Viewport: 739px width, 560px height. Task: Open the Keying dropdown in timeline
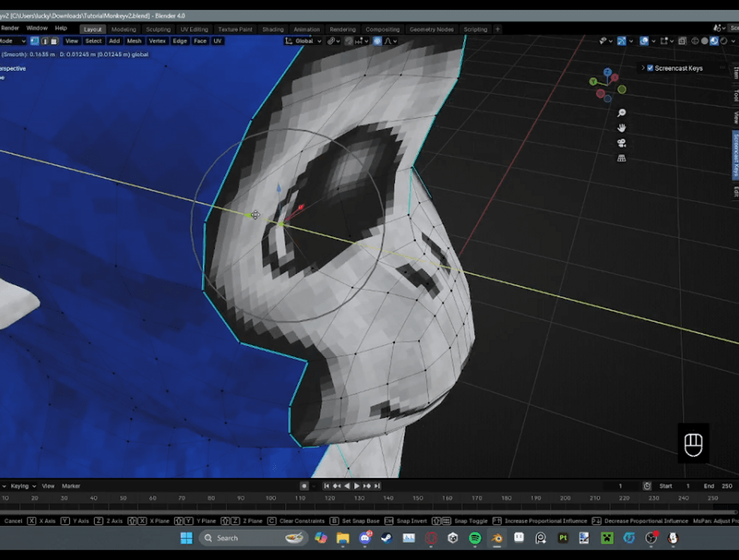pos(23,486)
